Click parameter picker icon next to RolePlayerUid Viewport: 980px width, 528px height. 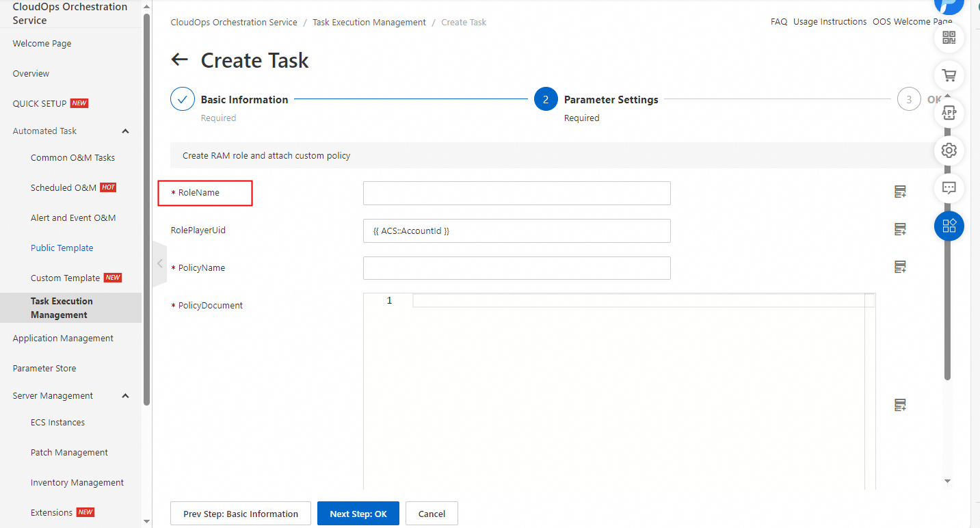tap(900, 230)
